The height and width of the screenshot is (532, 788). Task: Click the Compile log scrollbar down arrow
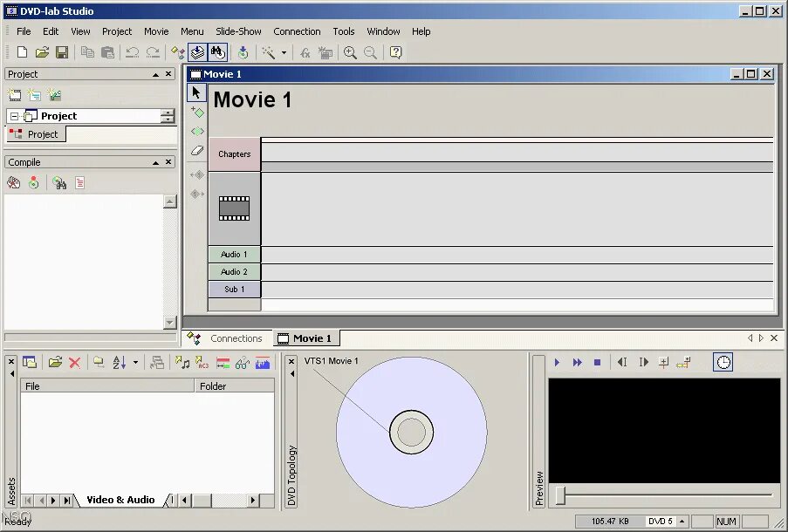(170, 322)
